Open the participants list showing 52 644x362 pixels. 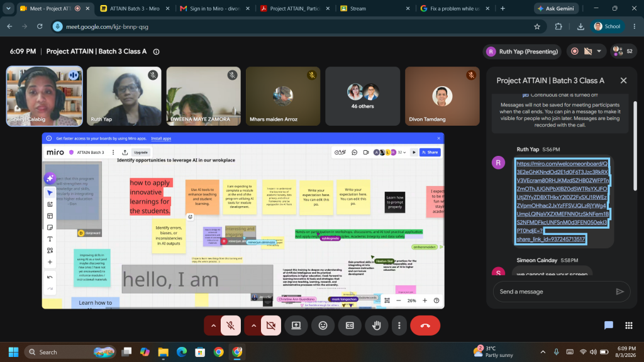tap(623, 52)
